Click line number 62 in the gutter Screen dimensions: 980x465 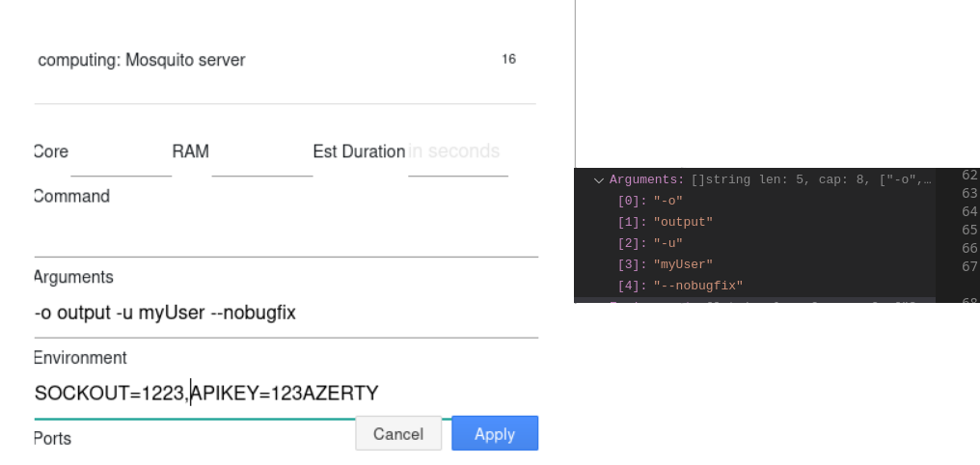(x=969, y=176)
